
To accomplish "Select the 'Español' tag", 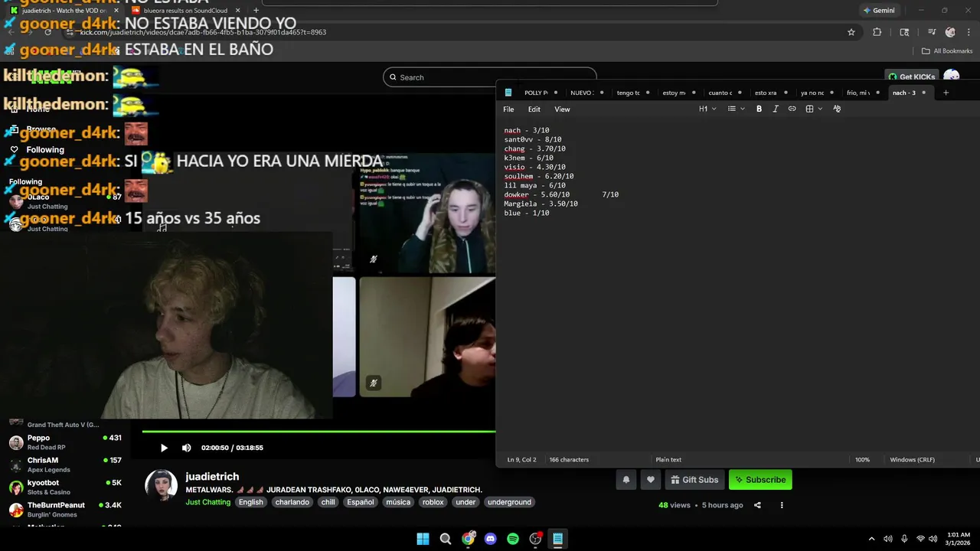I will (360, 502).
